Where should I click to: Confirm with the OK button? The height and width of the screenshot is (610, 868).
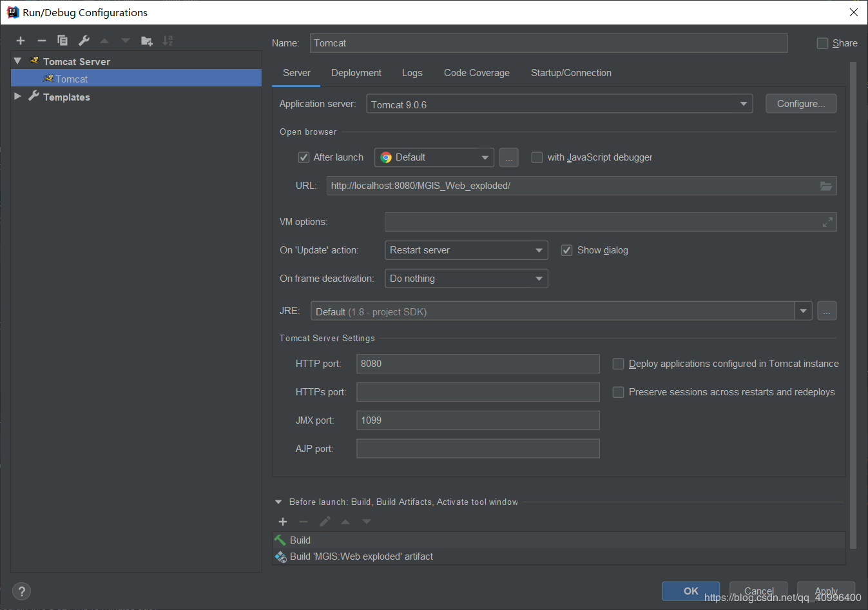691,591
